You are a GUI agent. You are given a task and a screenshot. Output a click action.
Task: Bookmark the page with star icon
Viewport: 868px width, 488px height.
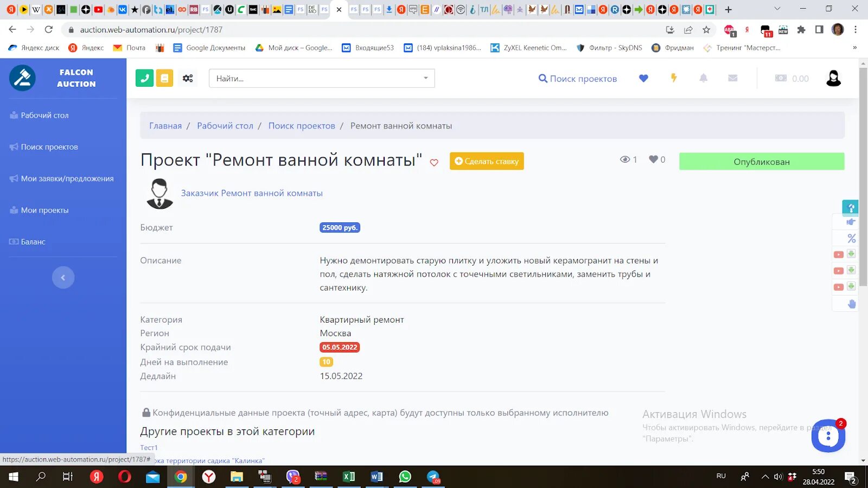tap(706, 30)
